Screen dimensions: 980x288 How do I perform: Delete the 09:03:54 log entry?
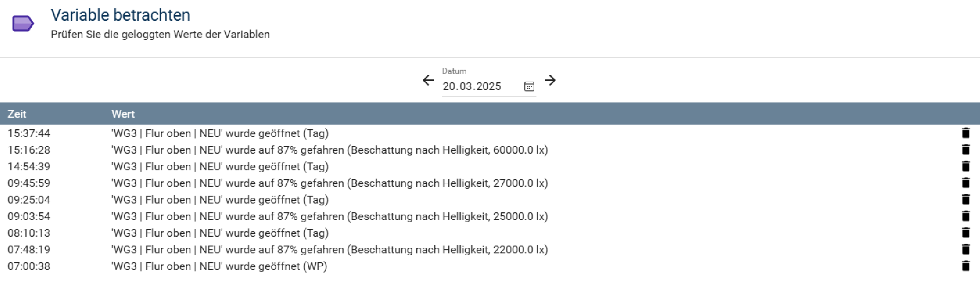point(966,216)
